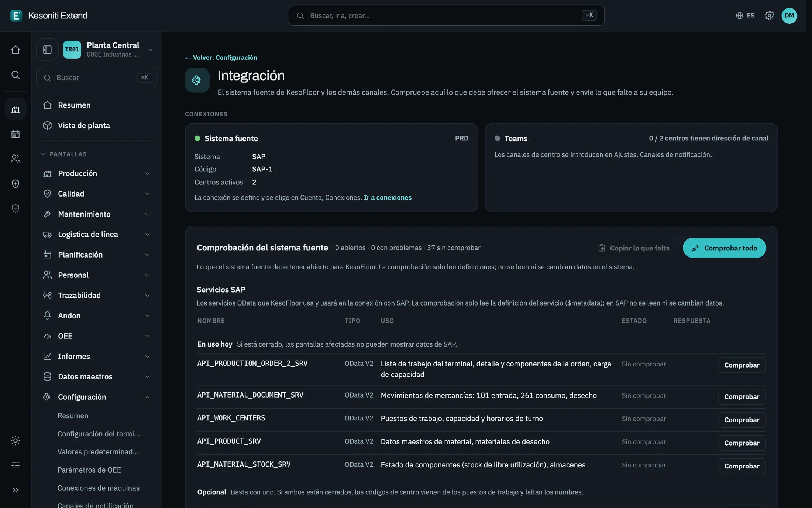This screenshot has width=812, height=508.
Task: Click the shield-check icon in left rail
Action: 16,209
